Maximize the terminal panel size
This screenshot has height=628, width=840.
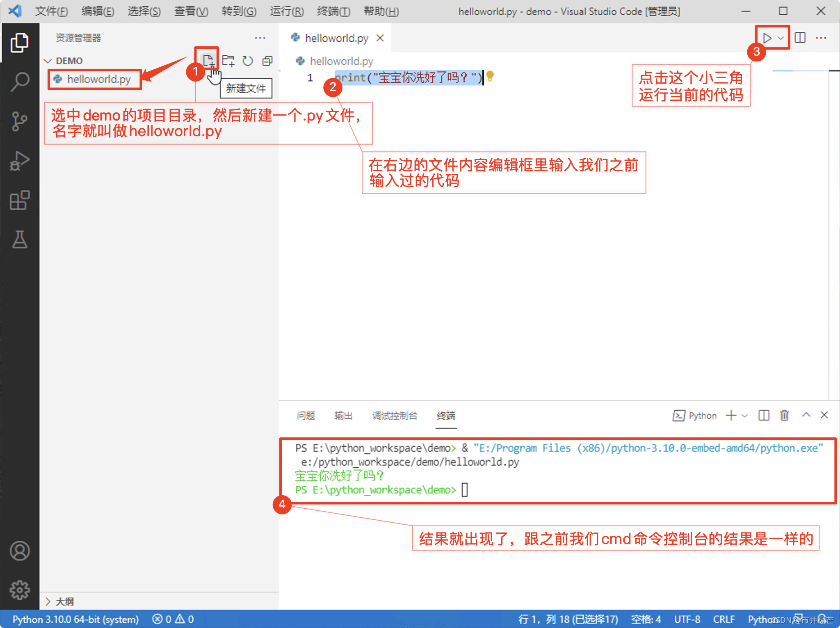click(806, 415)
